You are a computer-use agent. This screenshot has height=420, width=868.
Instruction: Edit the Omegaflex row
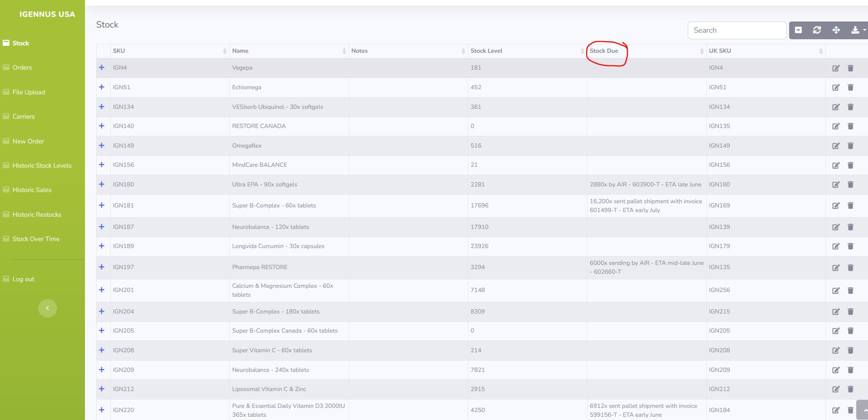coord(836,146)
